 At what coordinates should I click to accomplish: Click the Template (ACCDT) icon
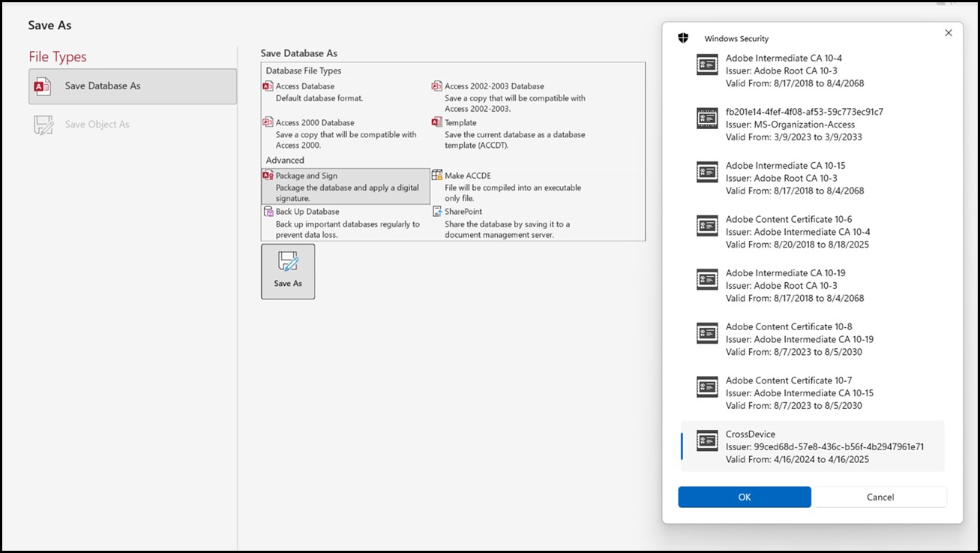point(436,122)
